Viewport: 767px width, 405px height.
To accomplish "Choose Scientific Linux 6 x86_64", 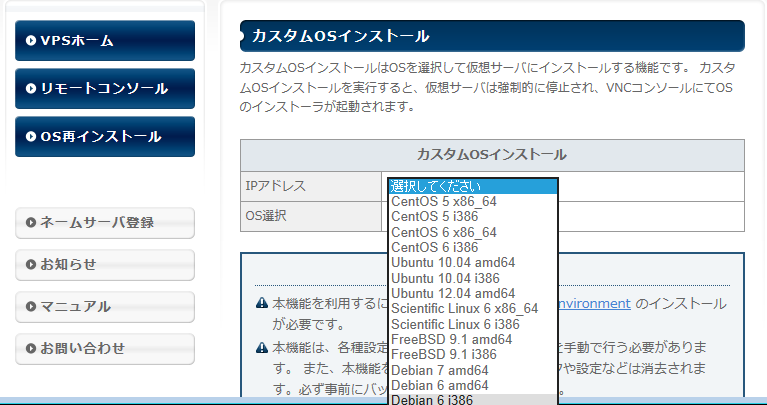I will point(473,309).
